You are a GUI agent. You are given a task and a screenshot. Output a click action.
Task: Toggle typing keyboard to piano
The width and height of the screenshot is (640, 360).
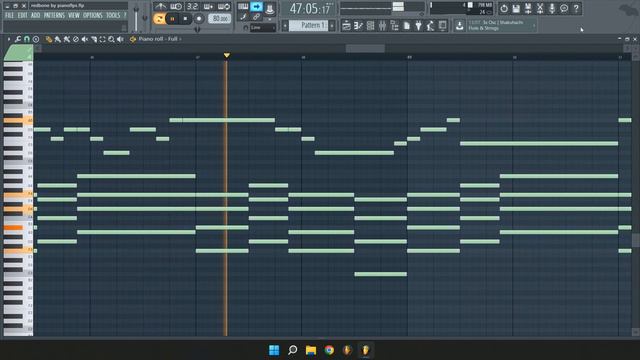[x=243, y=7]
